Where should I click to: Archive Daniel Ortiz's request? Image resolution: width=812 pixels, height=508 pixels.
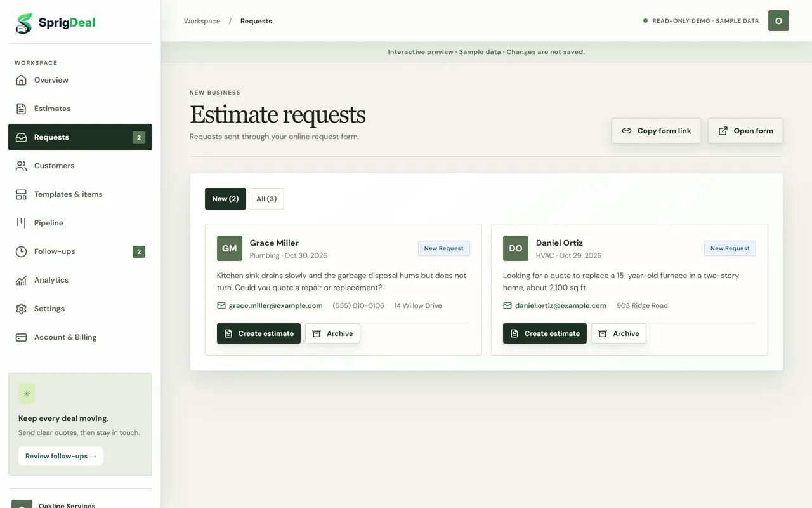pos(619,333)
